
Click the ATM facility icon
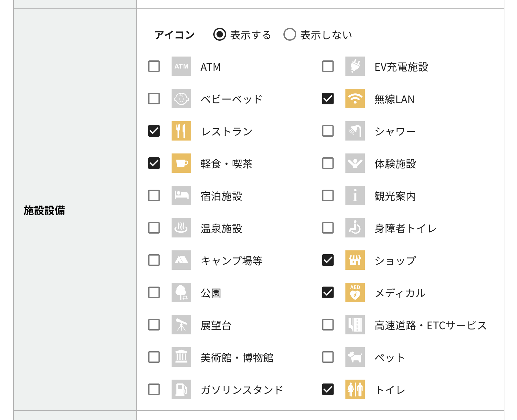coord(181,66)
